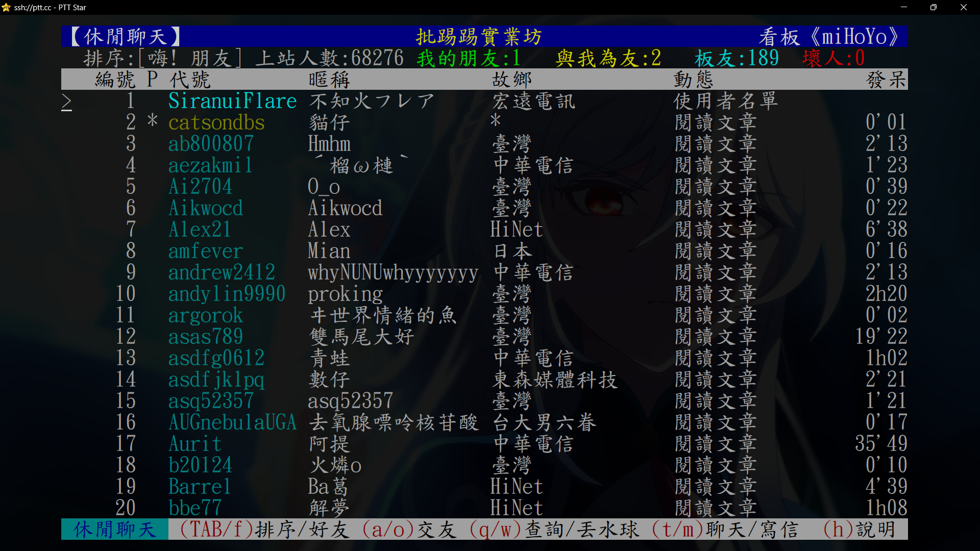This screenshot has height=551, width=980.
Task: Click idle time 35'49
Action: [881, 444]
